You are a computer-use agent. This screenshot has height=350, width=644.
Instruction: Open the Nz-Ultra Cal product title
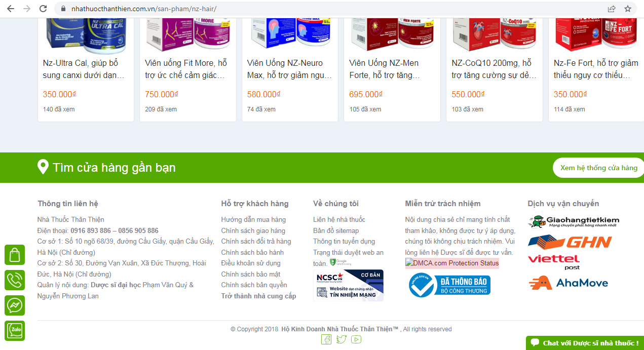81,69
